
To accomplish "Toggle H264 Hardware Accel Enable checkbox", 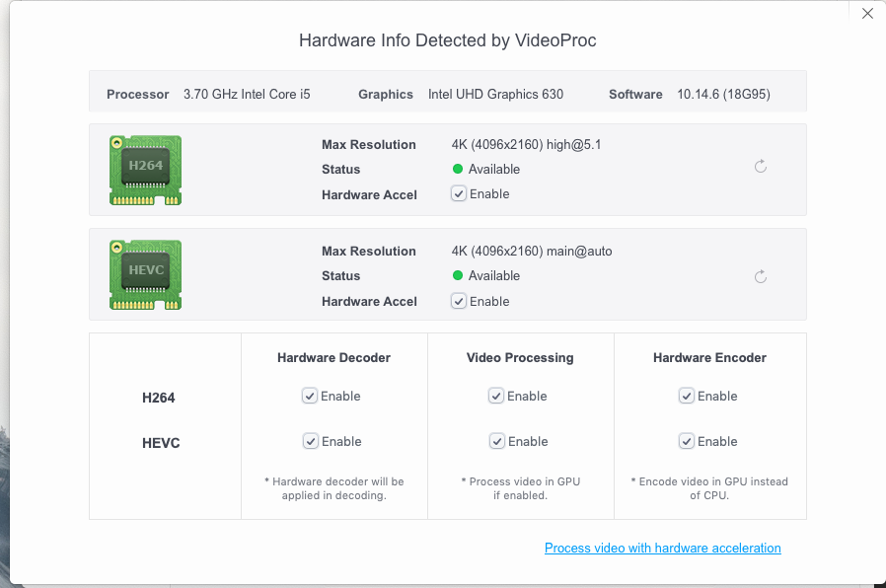I will 459,194.
